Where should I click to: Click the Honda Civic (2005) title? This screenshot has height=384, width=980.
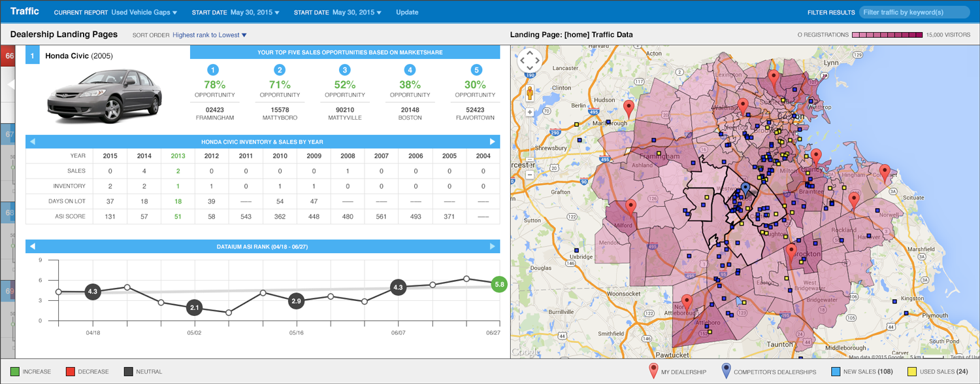[79, 56]
